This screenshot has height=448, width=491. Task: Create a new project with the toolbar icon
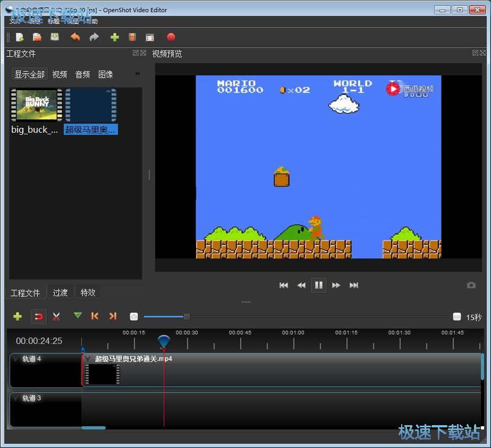tap(20, 37)
